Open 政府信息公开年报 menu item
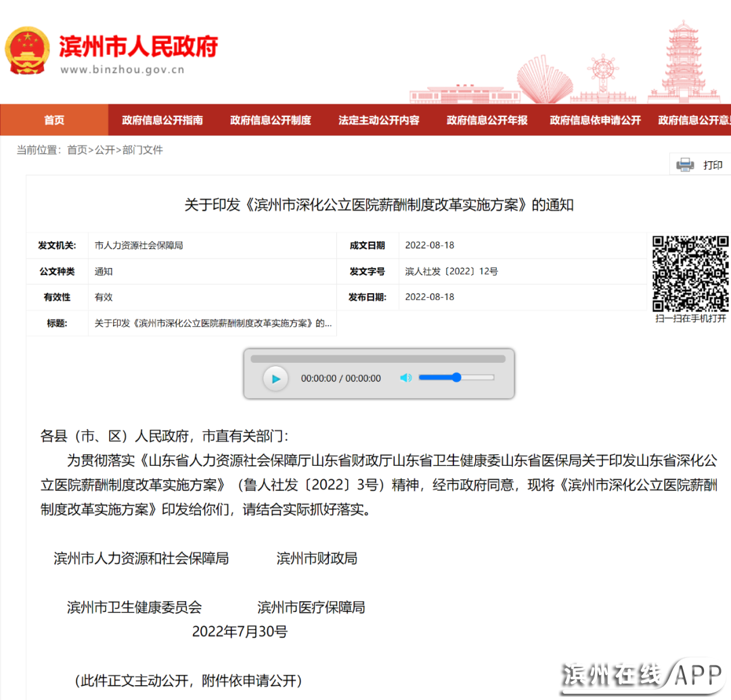Image resolution: width=731 pixels, height=700 pixels. point(487,120)
